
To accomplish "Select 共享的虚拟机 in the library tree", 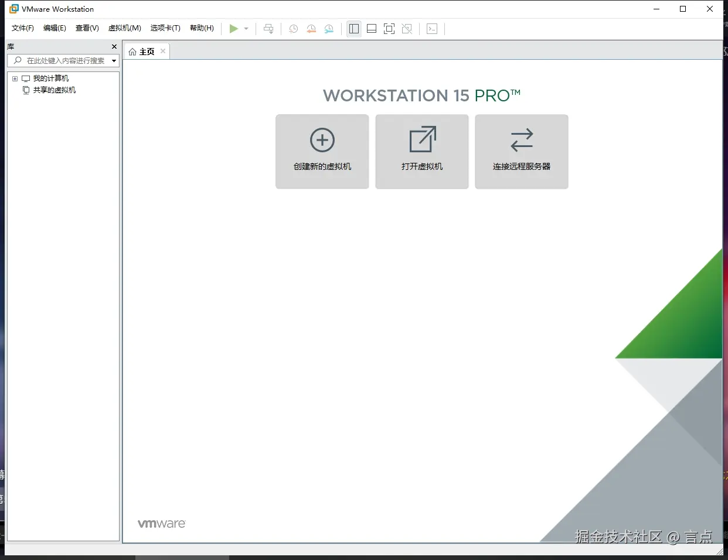I will pyautogui.click(x=55, y=90).
